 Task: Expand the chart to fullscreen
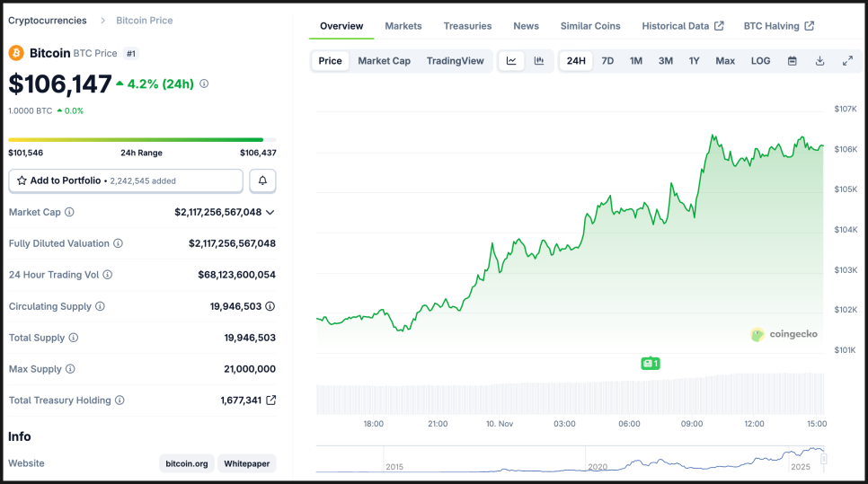tap(847, 61)
